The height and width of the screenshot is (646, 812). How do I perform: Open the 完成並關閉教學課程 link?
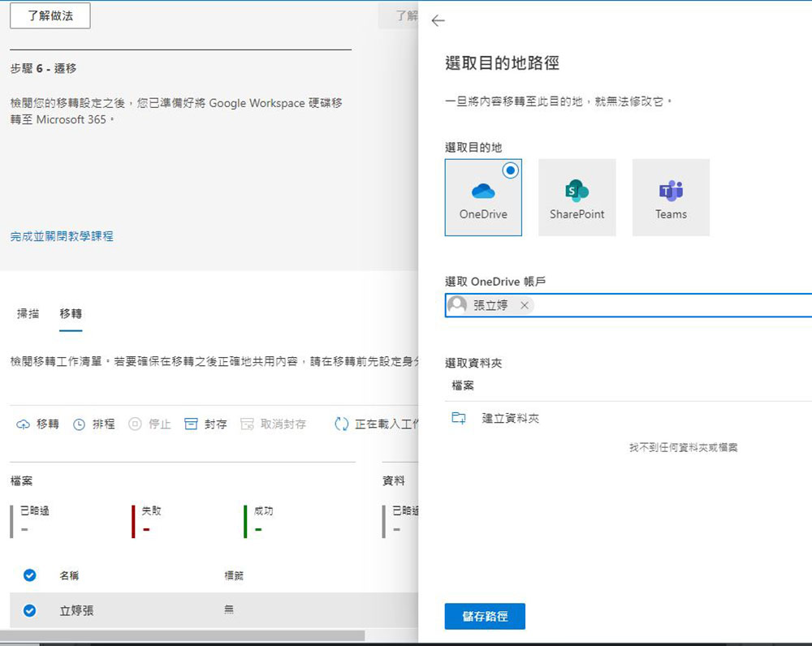(62, 236)
